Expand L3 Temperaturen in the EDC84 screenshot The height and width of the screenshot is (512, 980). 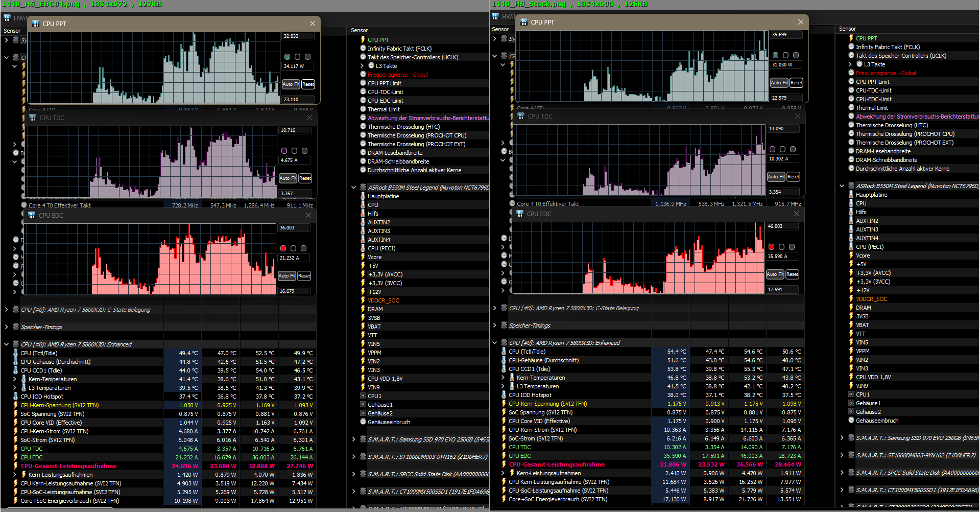point(14,388)
